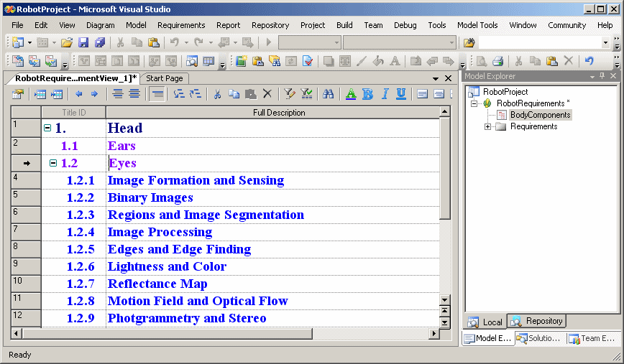Viewport: 624px width, 364px height.
Task: Toggle the highlighted right-align paragraph button
Action: point(157,94)
